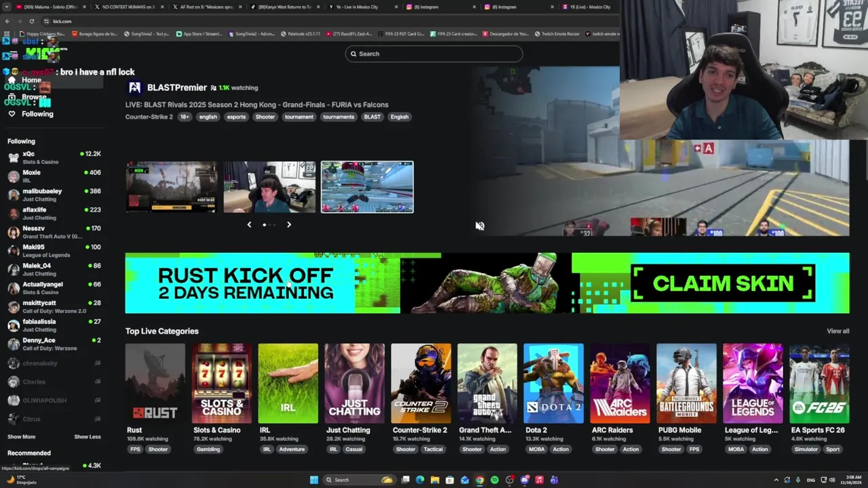Open the BLASTPremier channel name link
This screenshot has height=488, width=868.
[x=177, y=87]
